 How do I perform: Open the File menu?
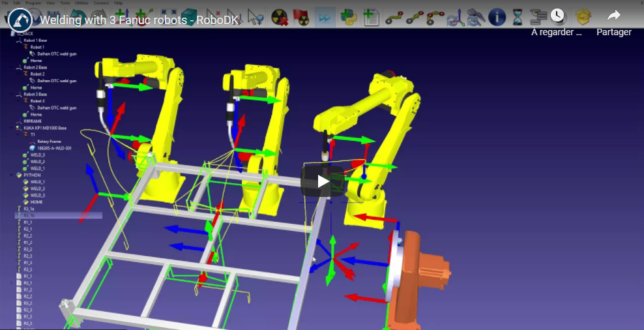click(5, 3)
